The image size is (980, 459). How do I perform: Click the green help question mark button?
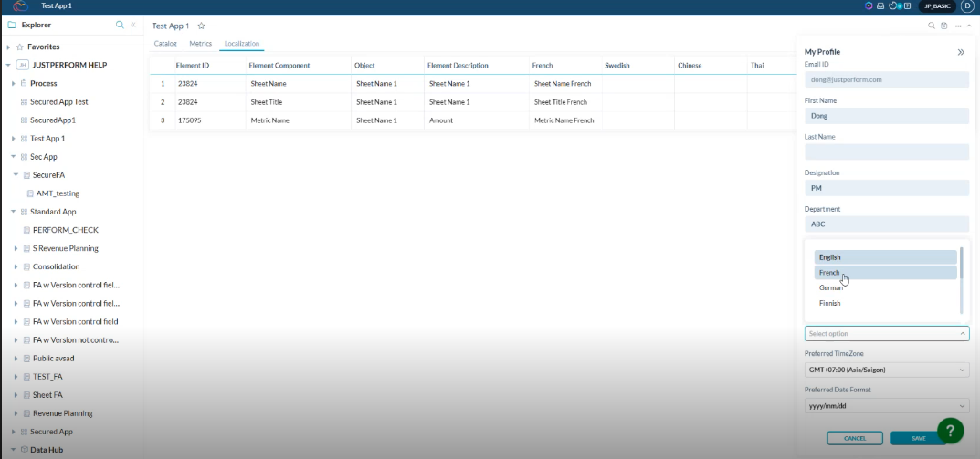(x=950, y=431)
